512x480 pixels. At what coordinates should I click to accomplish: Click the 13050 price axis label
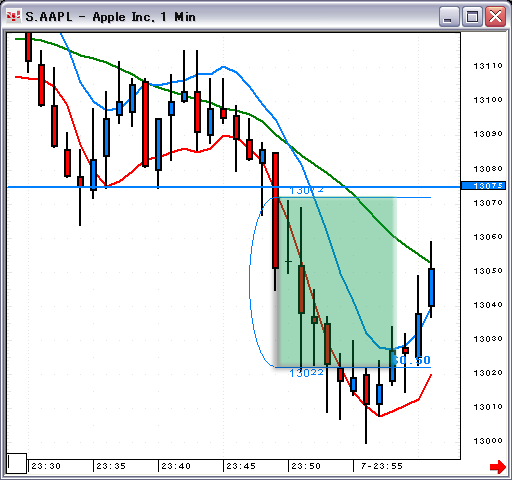488,271
